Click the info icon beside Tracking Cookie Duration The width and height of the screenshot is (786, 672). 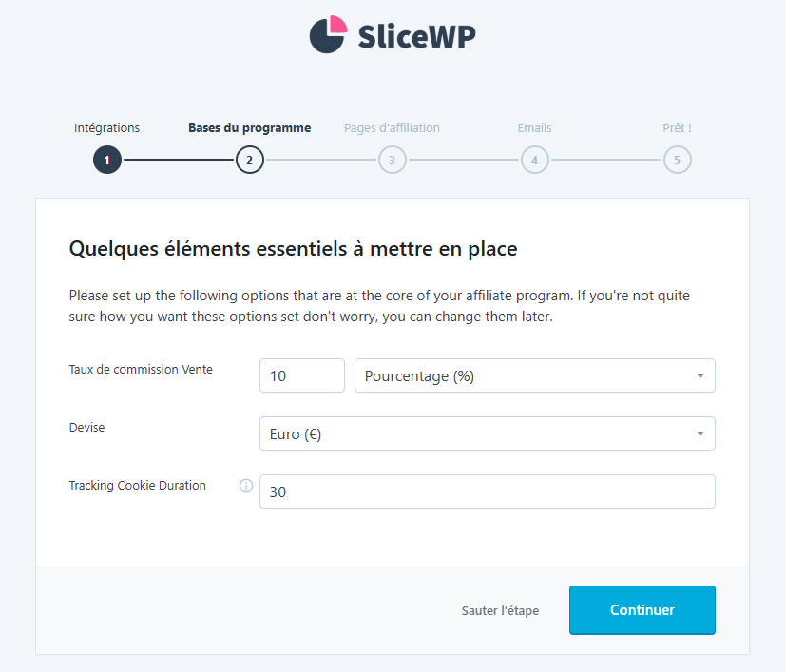click(x=245, y=486)
